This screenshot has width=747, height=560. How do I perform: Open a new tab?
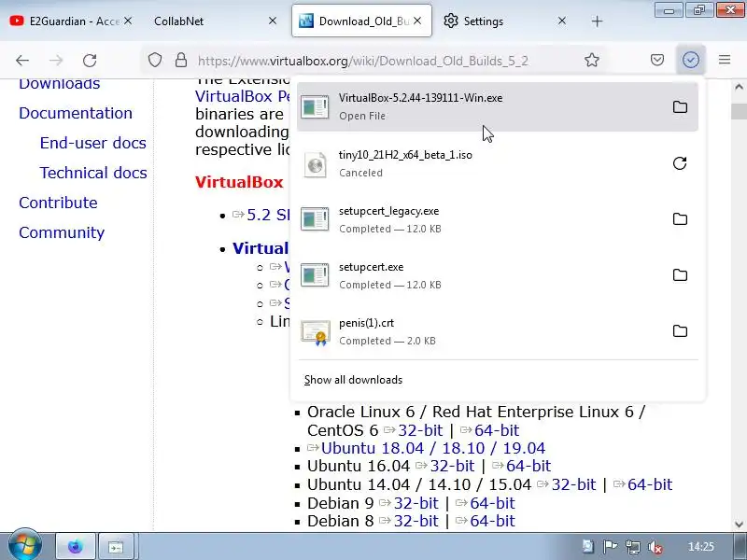point(597,21)
